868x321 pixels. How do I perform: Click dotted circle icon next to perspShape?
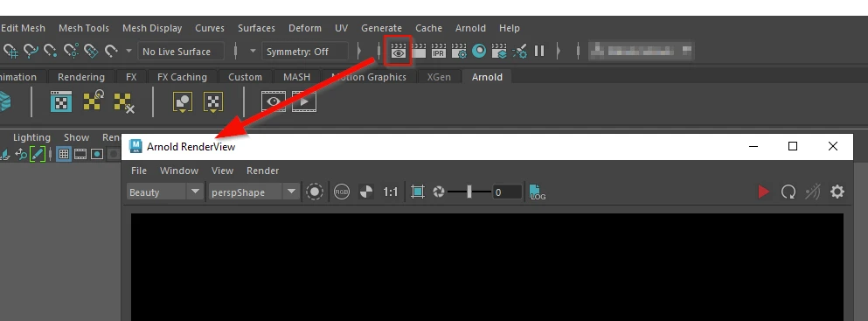click(315, 192)
